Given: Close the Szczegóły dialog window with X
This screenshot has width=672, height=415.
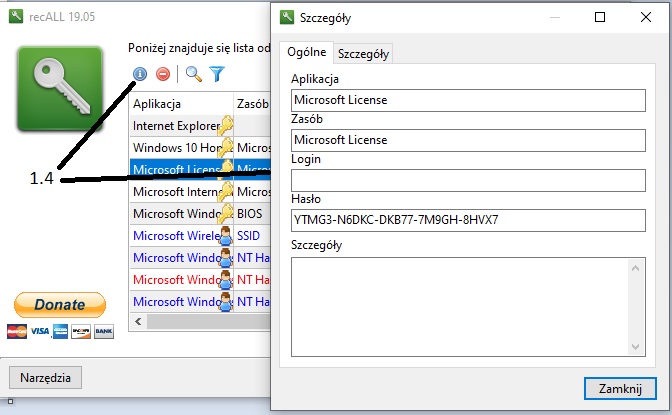Looking at the screenshot, I should point(645,17).
